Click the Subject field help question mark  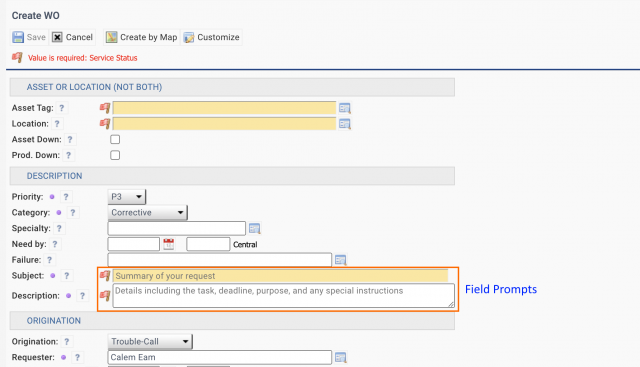tap(67, 276)
